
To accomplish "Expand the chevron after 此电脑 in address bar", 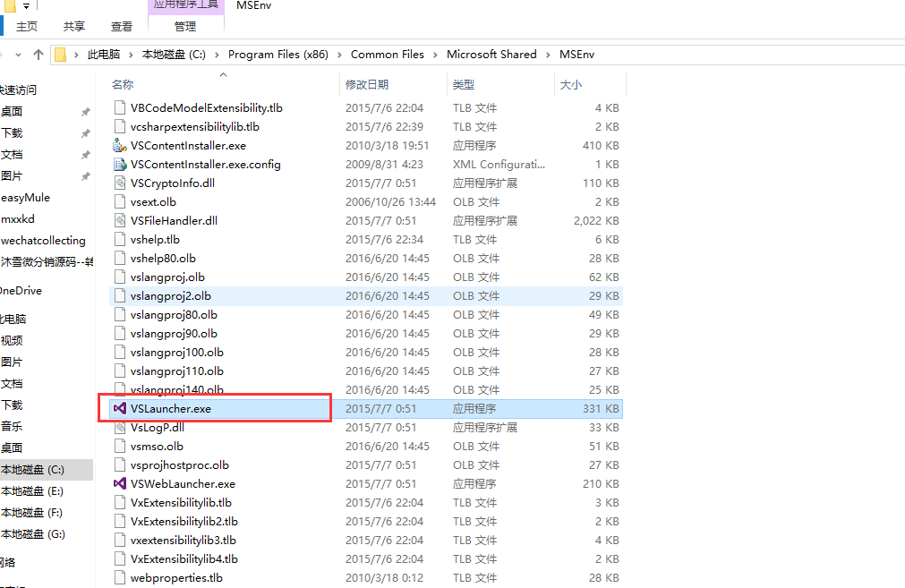I will tap(131, 55).
